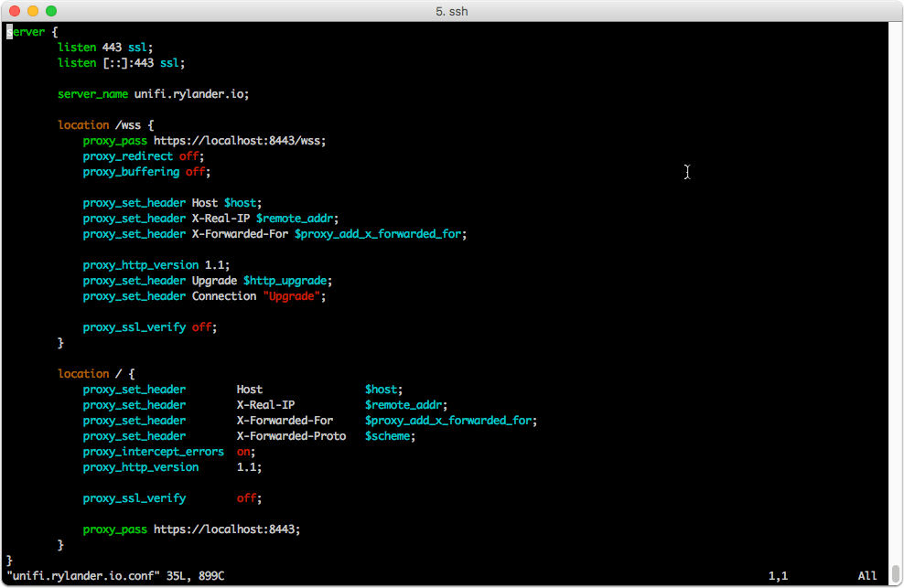Click 'X-Forwarded-Proto' header name
This screenshot has width=904, height=588.
[291, 436]
